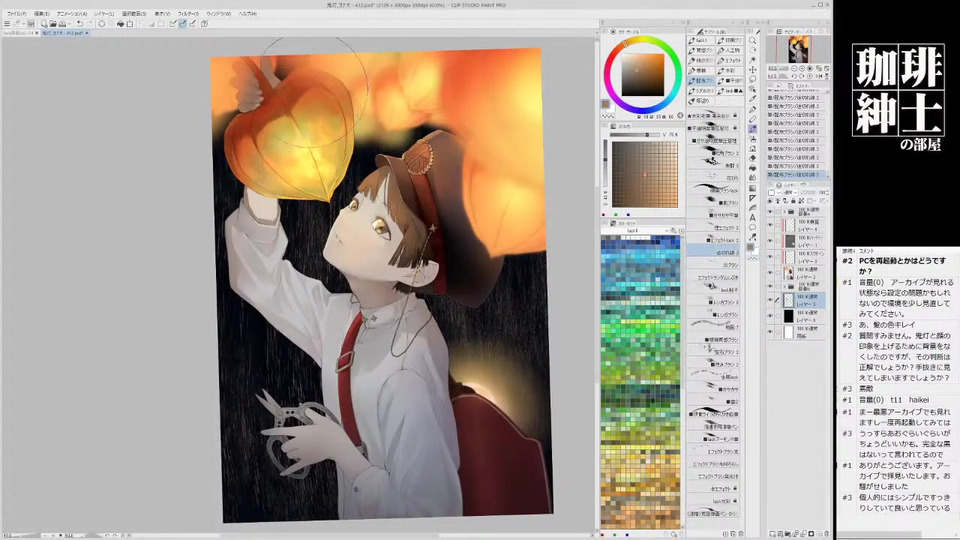Expand the second layer folder
This screenshot has width=960, height=540.
pos(784,286)
